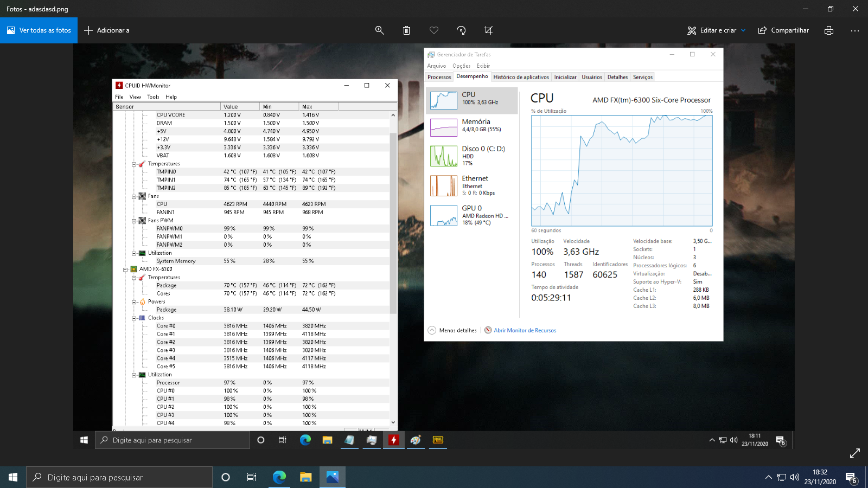
Task: Open Task View on the bottom taskbar
Action: click(x=252, y=477)
